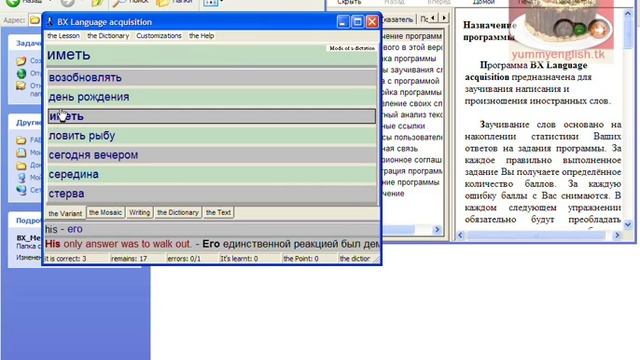Switch to the Text tab

pos(218,213)
